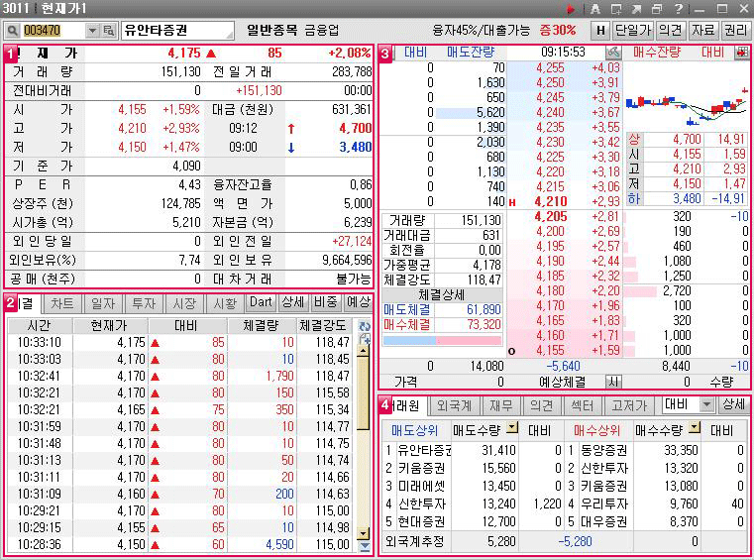This screenshot has width=754, height=560.
Task: Open the stock list lookup icon
Action: (109, 31)
